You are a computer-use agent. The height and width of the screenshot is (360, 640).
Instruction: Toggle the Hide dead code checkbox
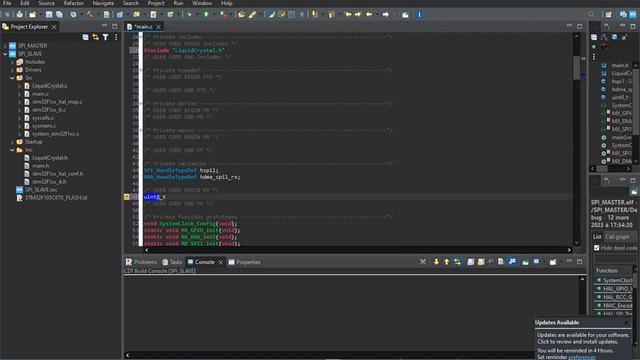pyautogui.click(x=596, y=248)
